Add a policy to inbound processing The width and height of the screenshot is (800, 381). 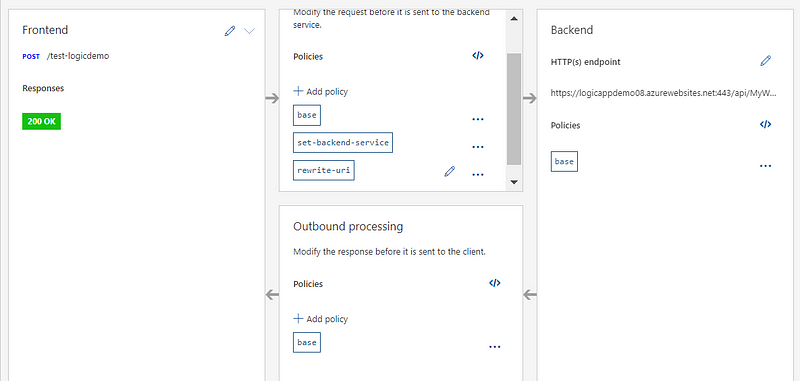[x=321, y=91]
